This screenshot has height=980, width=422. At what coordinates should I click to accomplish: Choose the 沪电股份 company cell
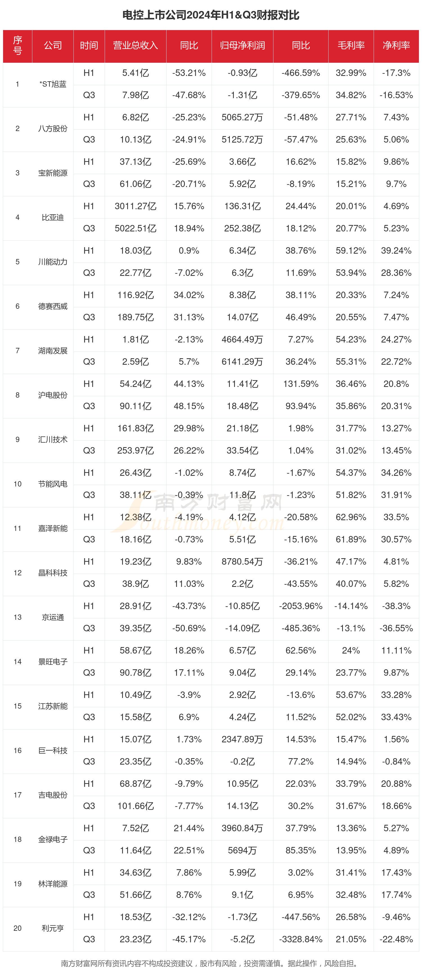[53, 395]
